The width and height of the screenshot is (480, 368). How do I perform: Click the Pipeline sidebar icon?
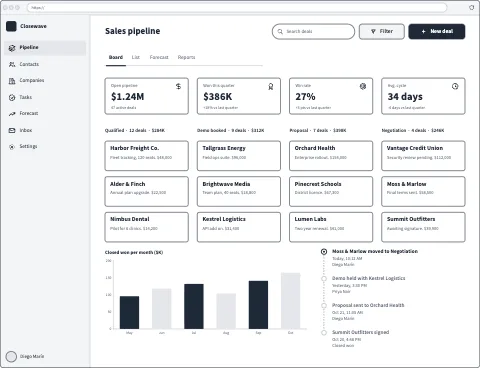[12, 48]
